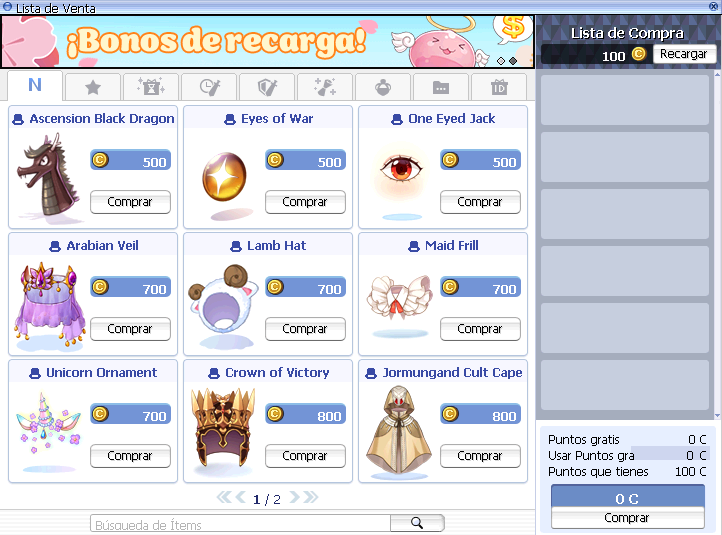Open the potion bottle category tab

pyautogui.click(x=383, y=87)
